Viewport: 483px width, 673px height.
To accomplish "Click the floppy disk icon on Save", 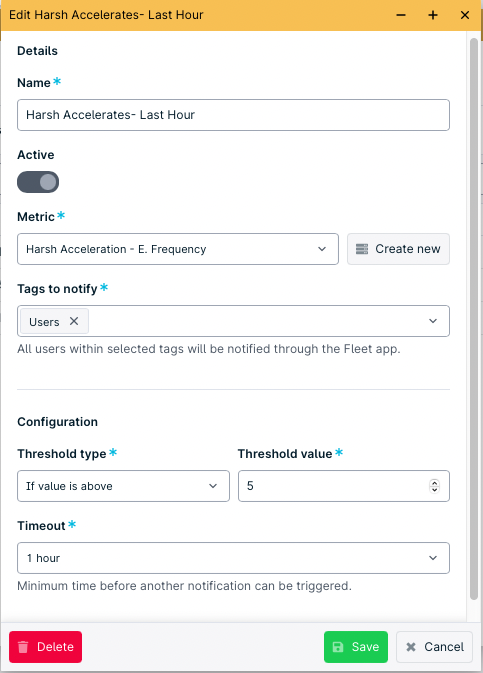I will 338,647.
